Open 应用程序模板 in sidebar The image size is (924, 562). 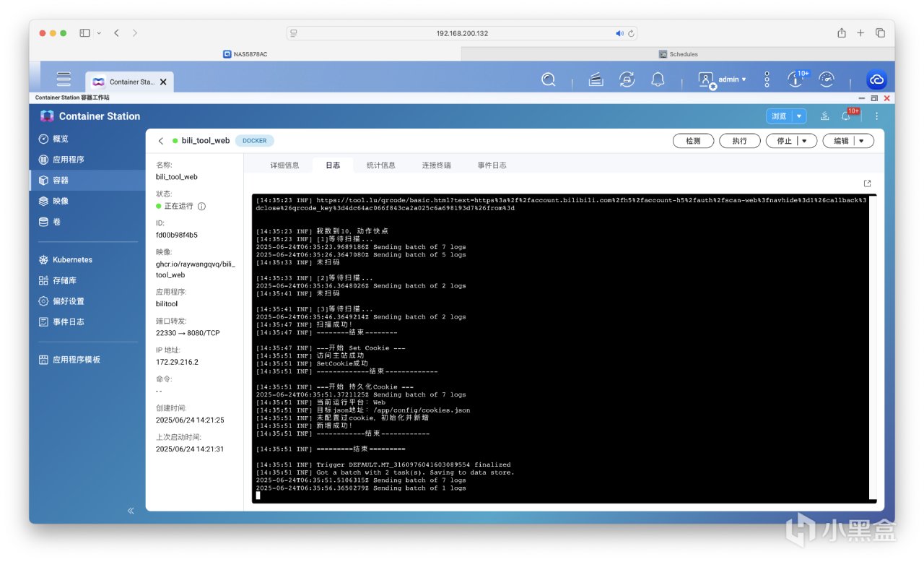pyautogui.click(x=87, y=360)
